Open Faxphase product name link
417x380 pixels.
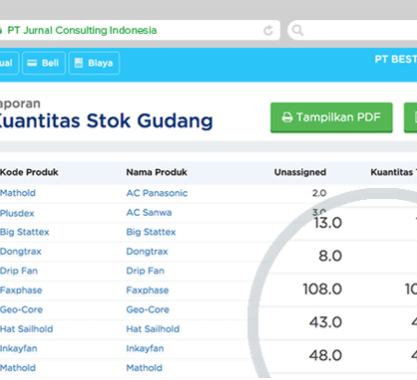tap(147, 290)
